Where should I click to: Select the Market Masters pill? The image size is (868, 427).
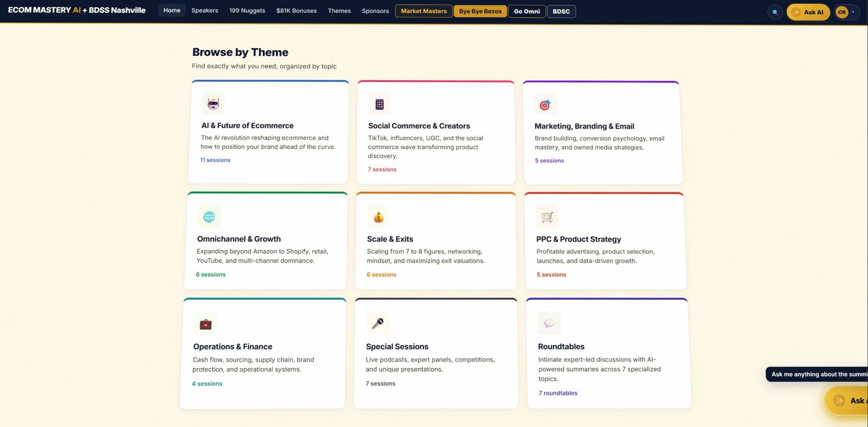click(x=423, y=11)
